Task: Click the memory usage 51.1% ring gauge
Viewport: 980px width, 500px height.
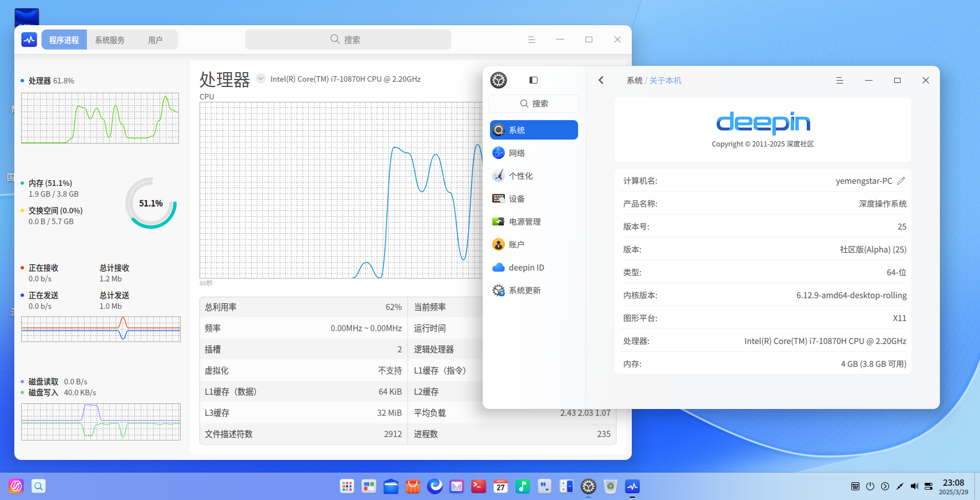Action: (x=151, y=203)
